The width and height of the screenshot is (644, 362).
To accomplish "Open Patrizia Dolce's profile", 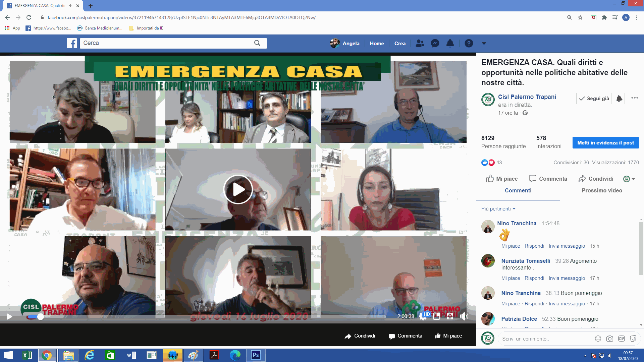I will [519, 319].
